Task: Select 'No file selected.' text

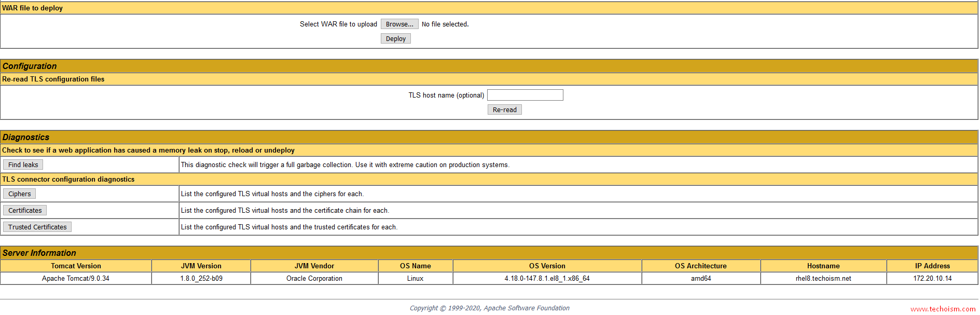Action: coord(445,24)
